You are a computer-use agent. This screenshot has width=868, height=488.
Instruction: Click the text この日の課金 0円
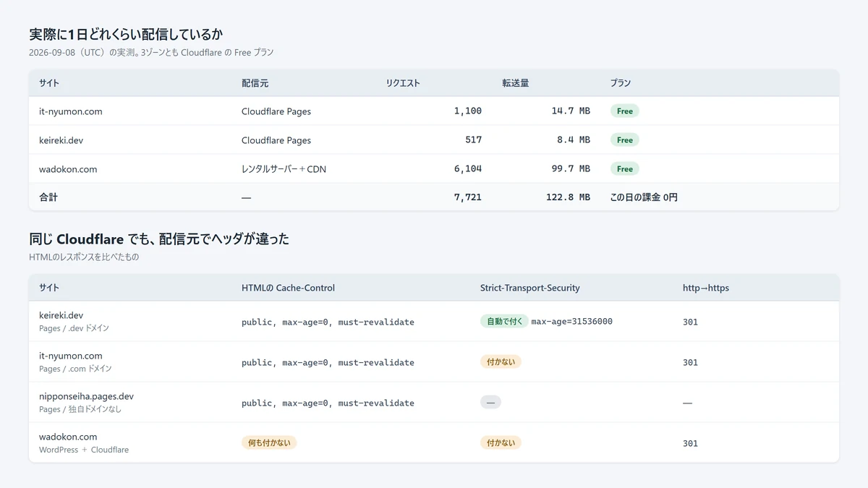pos(644,197)
